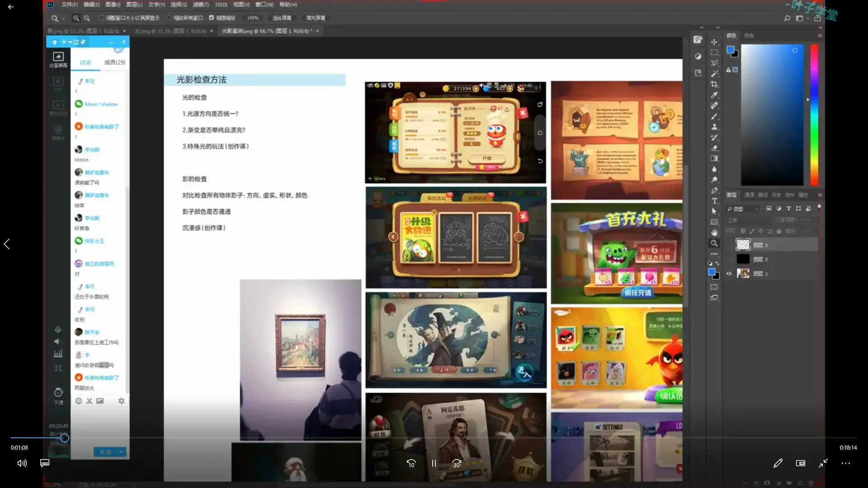Open the 滤镜(T) menu
Image resolution: width=868 pixels, height=488 pixels.
coord(200,5)
